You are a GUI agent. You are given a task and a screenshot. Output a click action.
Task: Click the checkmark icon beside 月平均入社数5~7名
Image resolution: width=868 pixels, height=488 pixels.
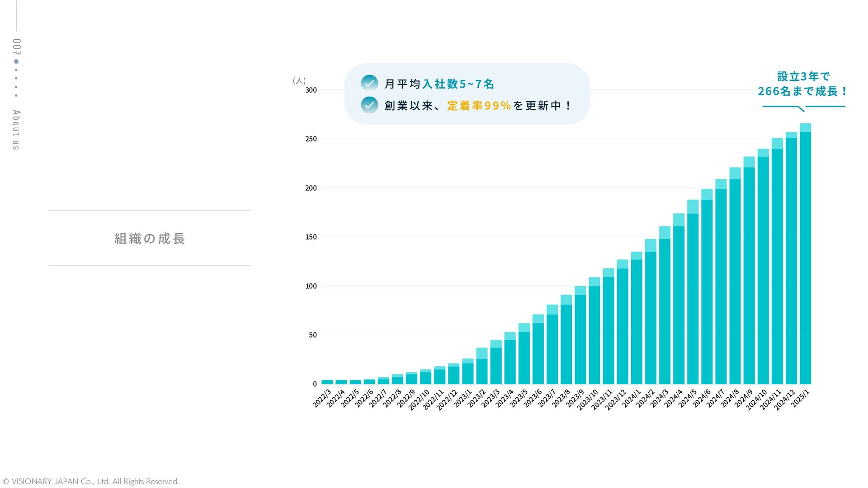click(x=369, y=83)
